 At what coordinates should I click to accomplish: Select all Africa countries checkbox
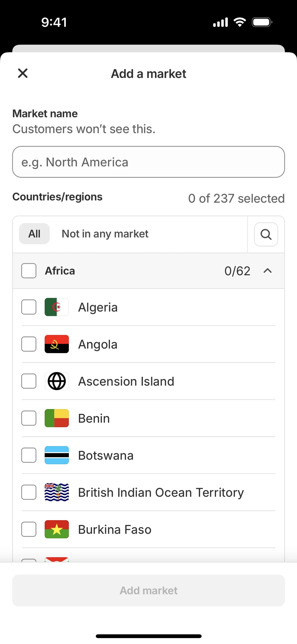(29, 271)
